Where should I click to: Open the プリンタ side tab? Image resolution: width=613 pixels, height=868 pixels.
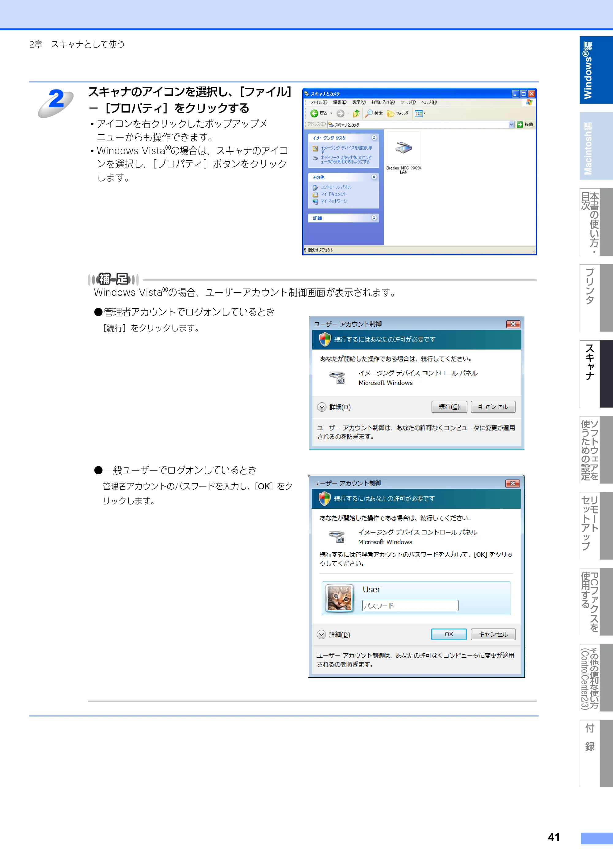tap(596, 298)
